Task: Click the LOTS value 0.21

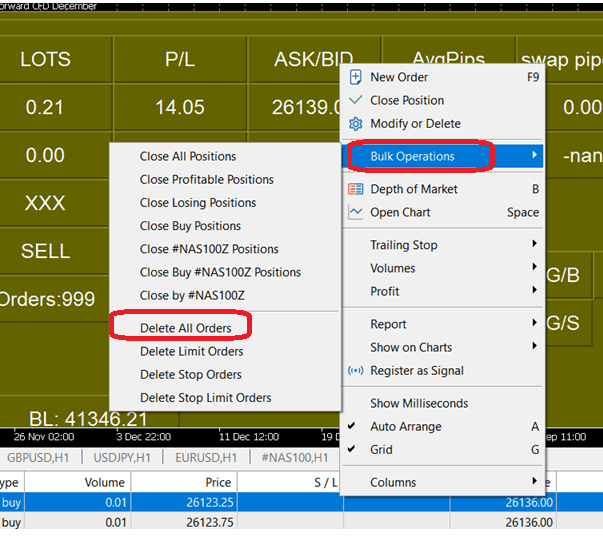Action: [x=45, y=107]
